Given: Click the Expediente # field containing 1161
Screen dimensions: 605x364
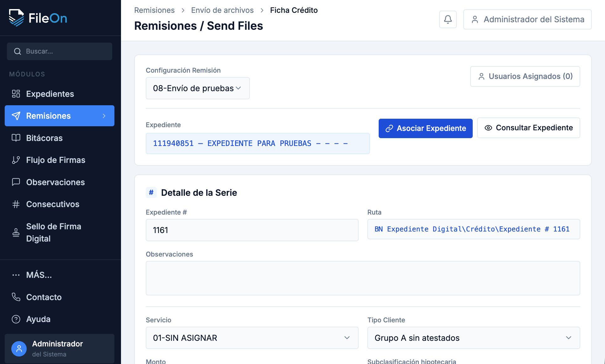Looking at the screenshot, I should (252, 230).
